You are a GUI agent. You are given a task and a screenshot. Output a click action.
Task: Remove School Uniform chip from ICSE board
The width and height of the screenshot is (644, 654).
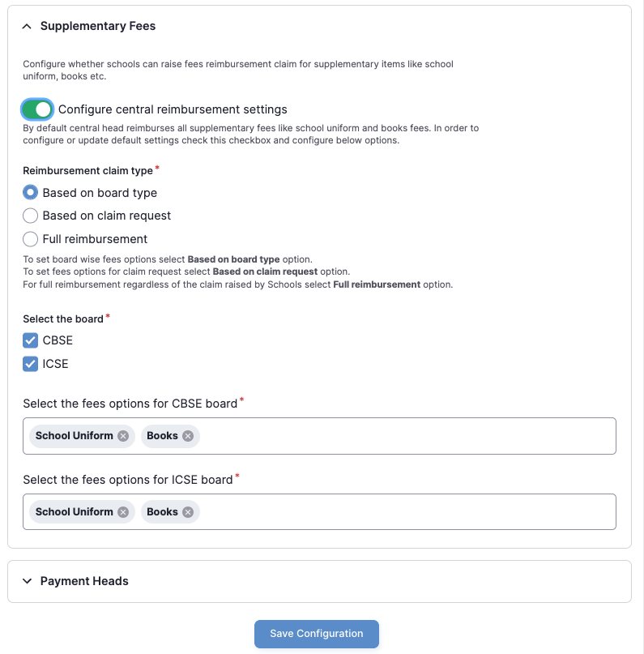123,512
